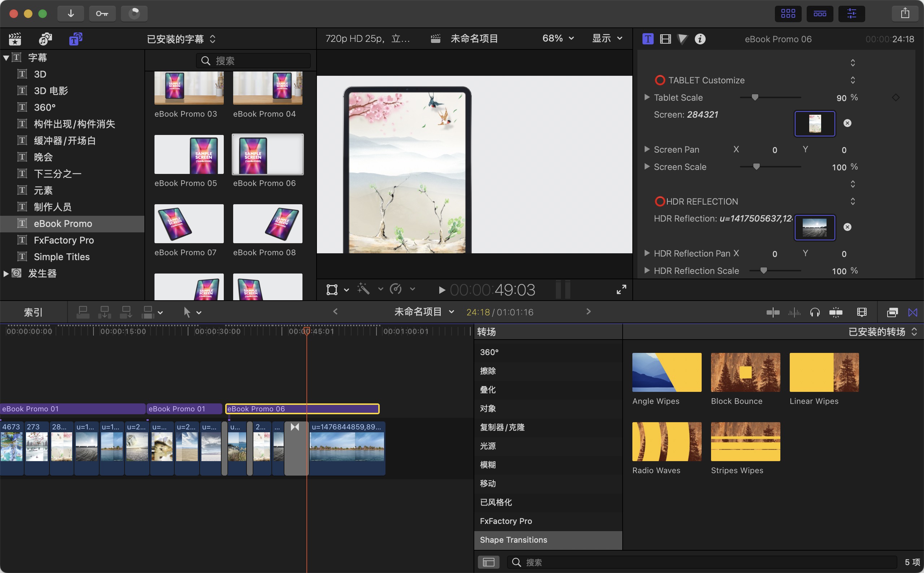The width and height of the screenshot is (924, 573).
Task: Click the 索引 index button
Action: pos(33,312)
